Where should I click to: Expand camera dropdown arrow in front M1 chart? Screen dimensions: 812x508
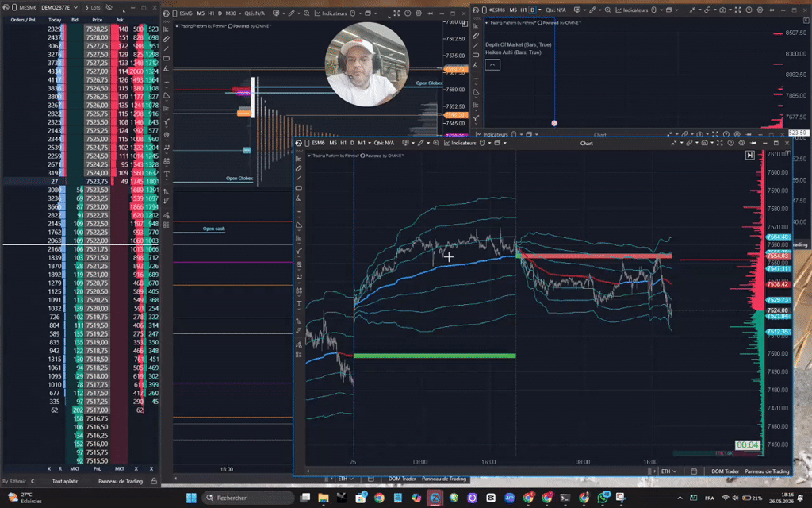[x=712, y=143]
